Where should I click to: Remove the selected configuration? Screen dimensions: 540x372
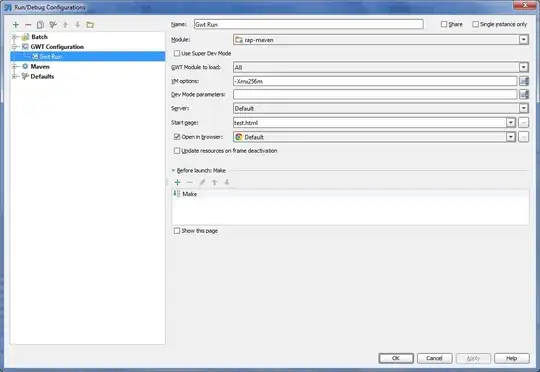[28, 24]
